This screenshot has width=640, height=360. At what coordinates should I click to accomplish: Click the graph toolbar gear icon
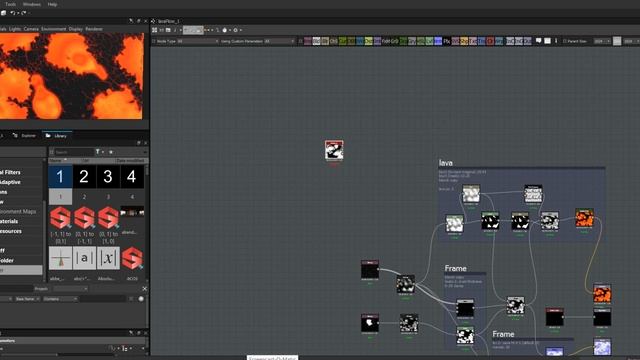click(236, 30)
